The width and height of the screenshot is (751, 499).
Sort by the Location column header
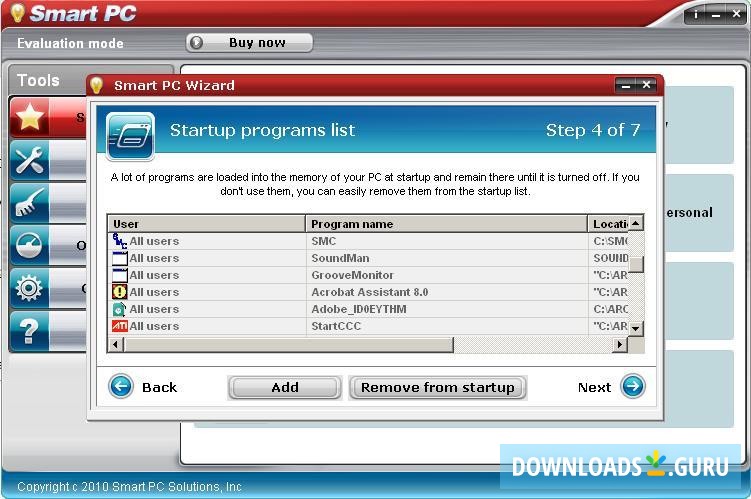click(608, 224)
